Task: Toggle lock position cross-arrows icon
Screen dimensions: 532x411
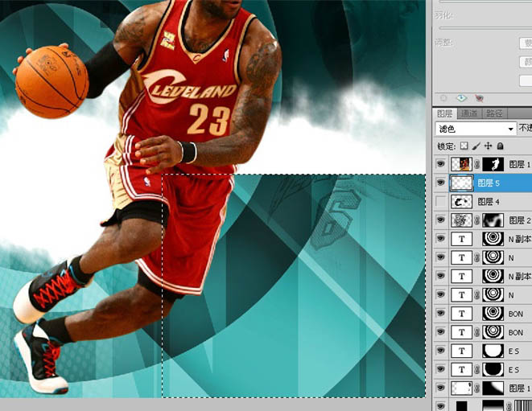Action: [x=488, y=146]
